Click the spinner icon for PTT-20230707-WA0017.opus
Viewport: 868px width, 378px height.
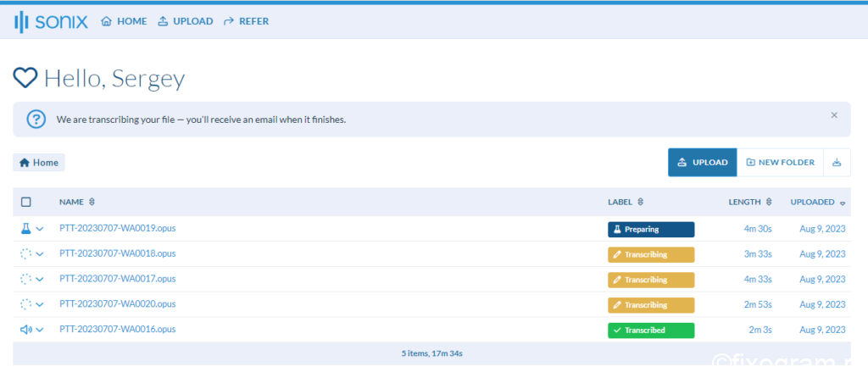pyautogui.click(x=25, y=279)
